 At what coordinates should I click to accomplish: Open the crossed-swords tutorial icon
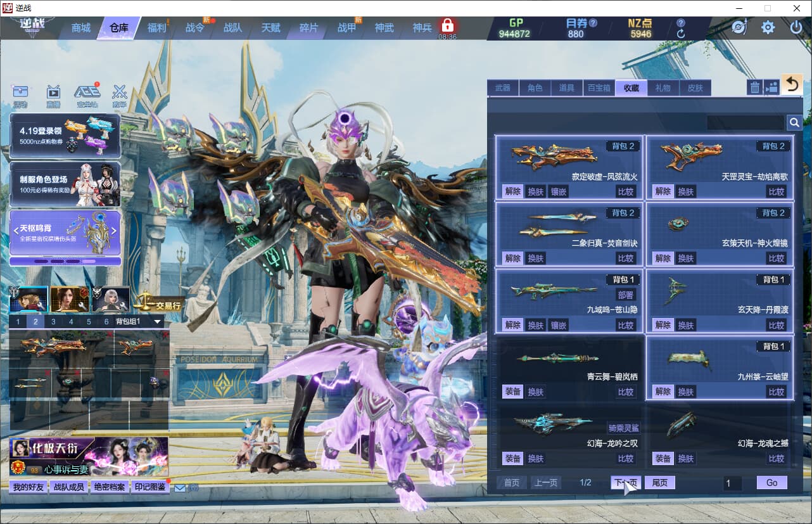point(120,95)
